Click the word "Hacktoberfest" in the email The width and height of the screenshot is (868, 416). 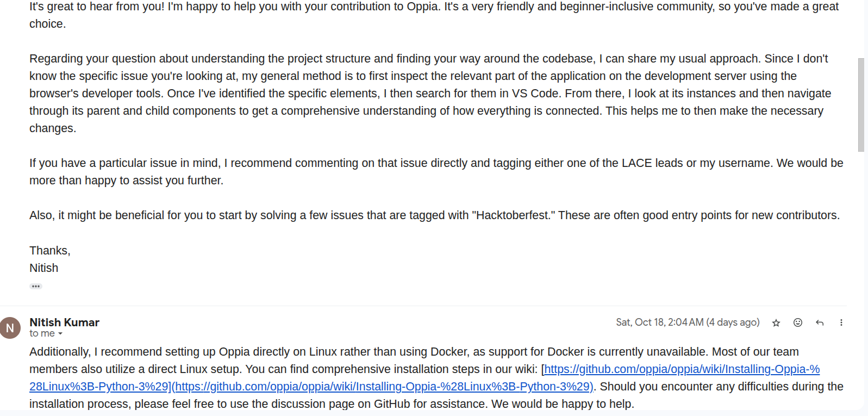pyautogui.click(x=513, y=215)
